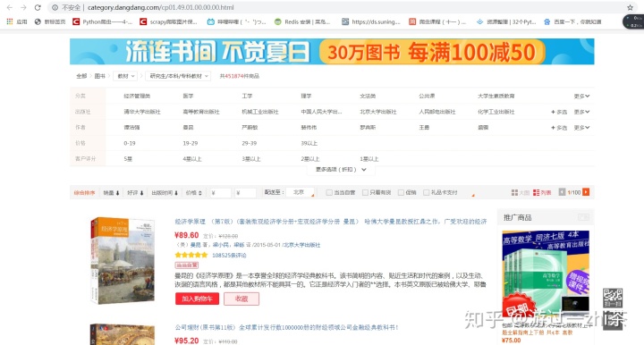Screen dimensions: 644x345
Task: Go to next results page orange arrow
Action: tap(586, 192)
